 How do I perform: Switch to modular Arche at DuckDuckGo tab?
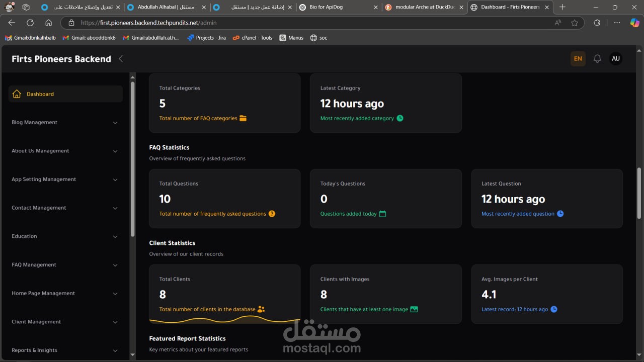point(424,7)
